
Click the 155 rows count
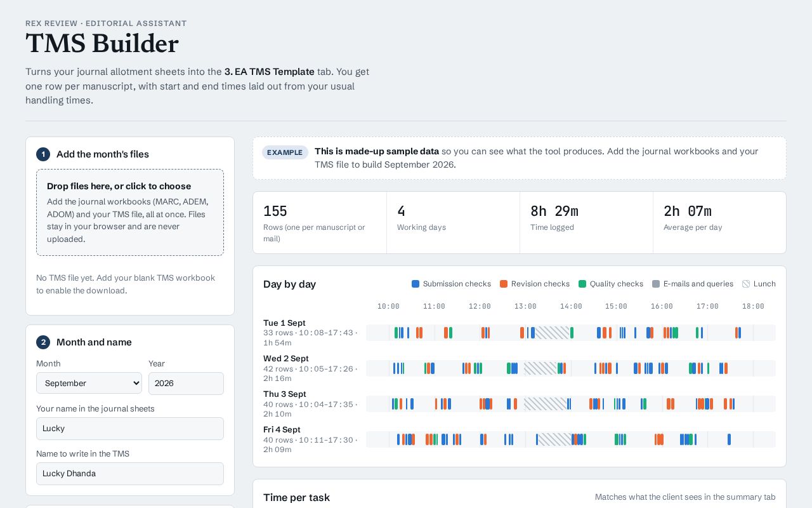click(x=275, y=211)
